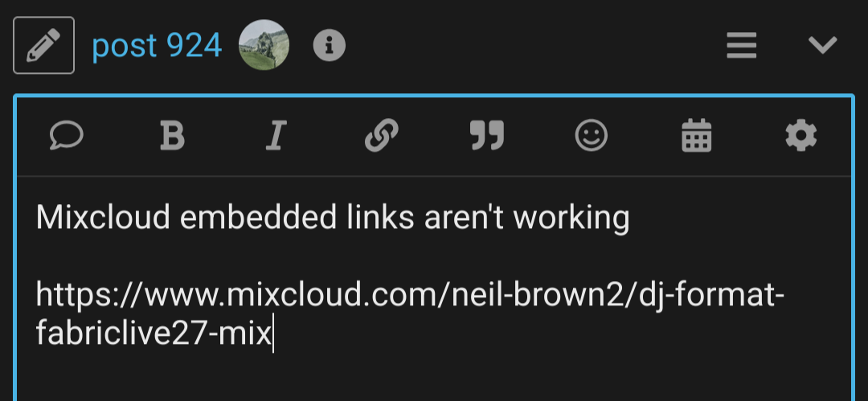This screenshot has width=868, height=401.
Task: Show post info via the info icon
Action: coord(330,46)
